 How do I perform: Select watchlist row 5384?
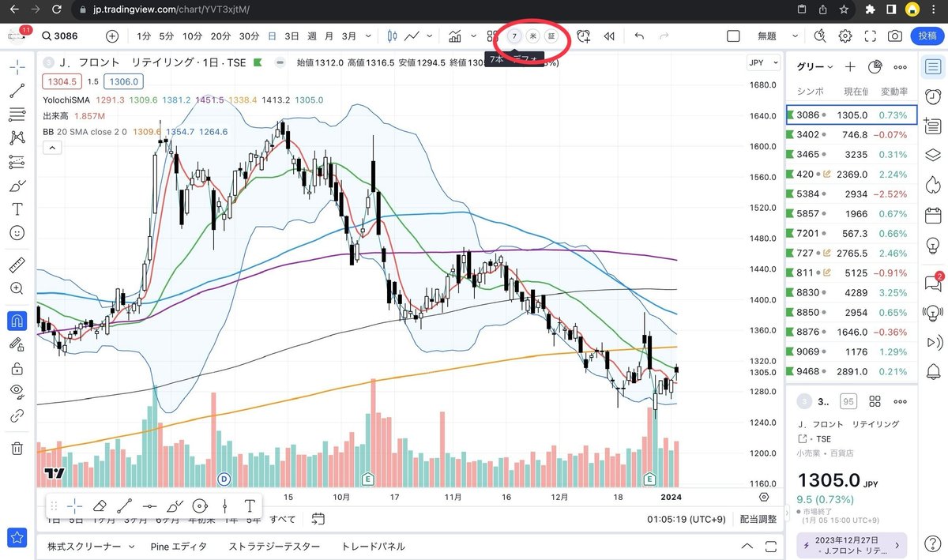(x=852, y=194)
